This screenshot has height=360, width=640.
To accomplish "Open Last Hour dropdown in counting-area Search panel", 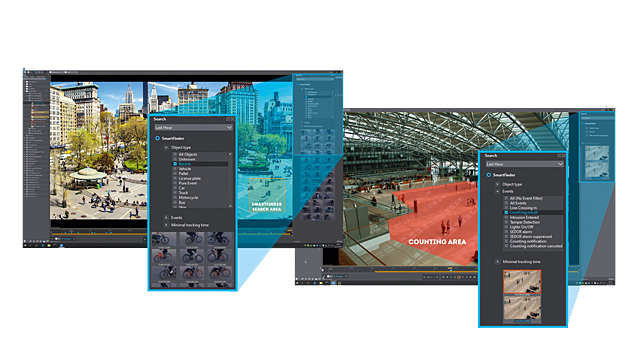I will [x=524, y=164].
